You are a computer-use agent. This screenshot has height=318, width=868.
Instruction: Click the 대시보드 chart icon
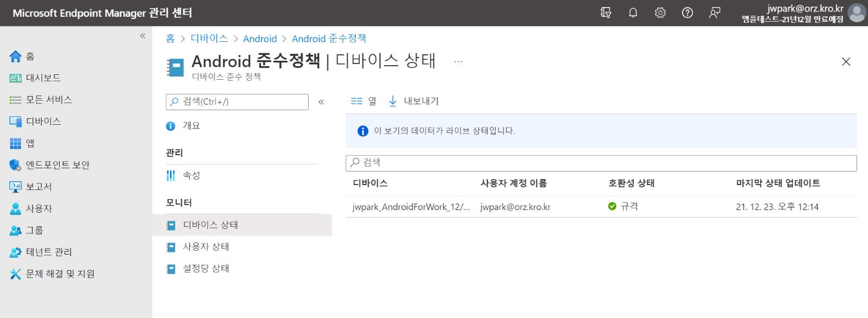15,78
